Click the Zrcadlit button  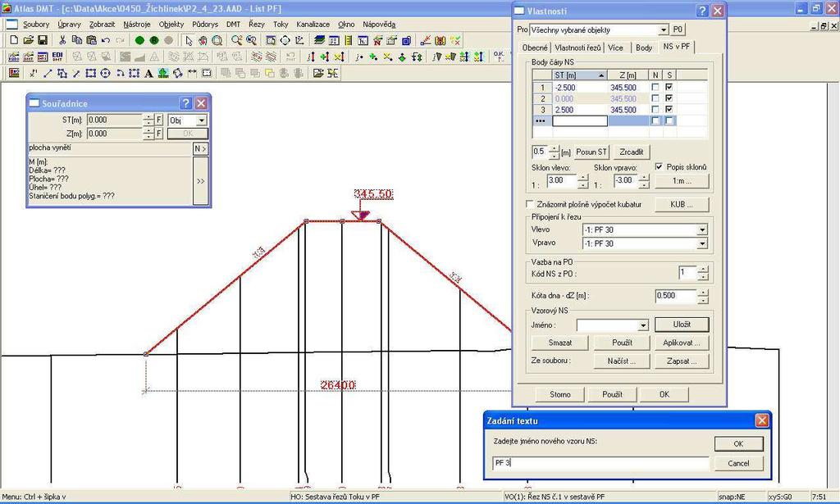click(x=631, y=152)
